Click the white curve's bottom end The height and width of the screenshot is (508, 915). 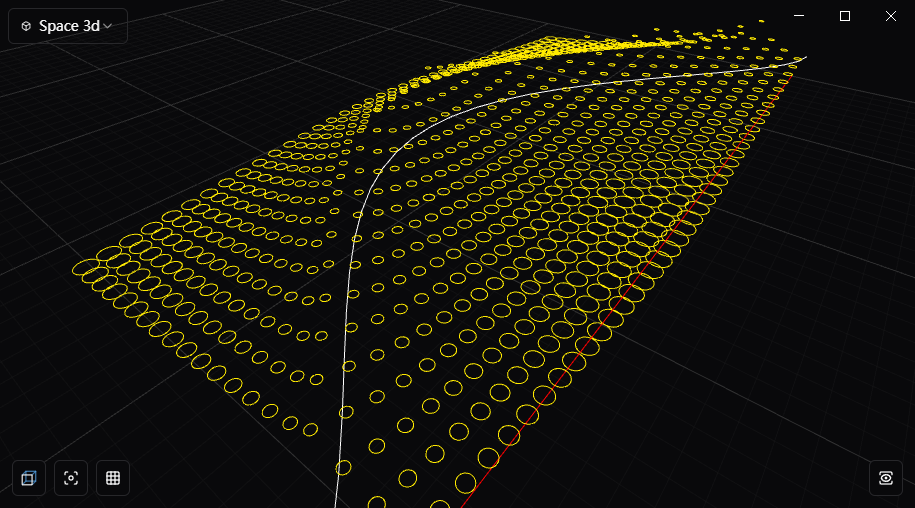pos(336,498)
